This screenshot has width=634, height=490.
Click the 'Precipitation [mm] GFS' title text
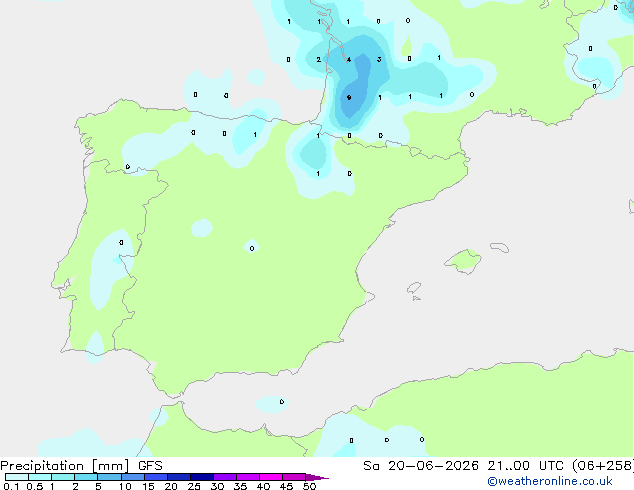point(81,466)
